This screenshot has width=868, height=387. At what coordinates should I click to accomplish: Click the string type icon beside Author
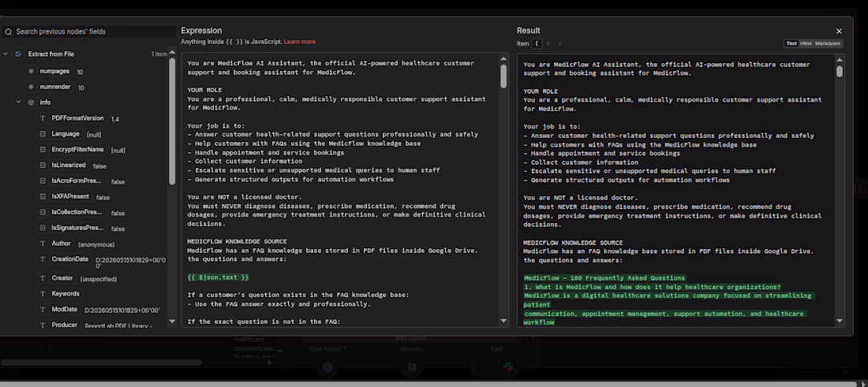43,244
